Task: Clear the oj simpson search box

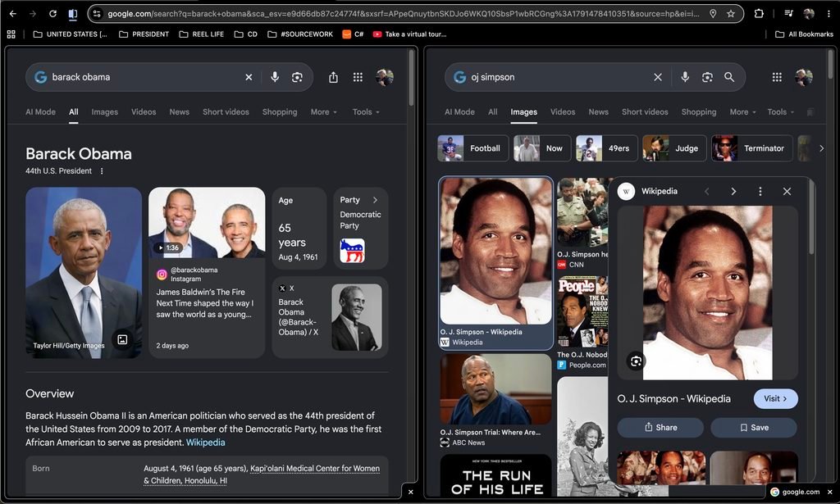Action: 658,77
